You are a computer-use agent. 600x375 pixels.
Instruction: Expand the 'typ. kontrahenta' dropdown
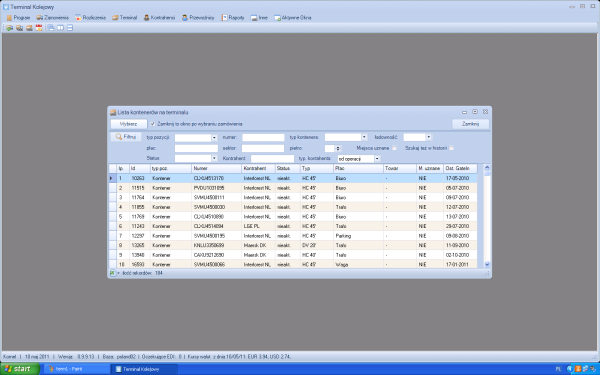377,158
